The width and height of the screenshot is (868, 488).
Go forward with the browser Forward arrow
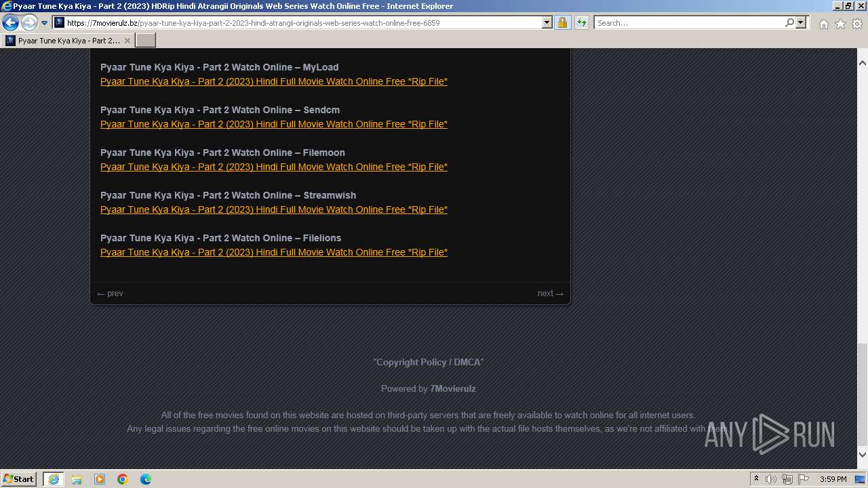[x=29, y=23]
